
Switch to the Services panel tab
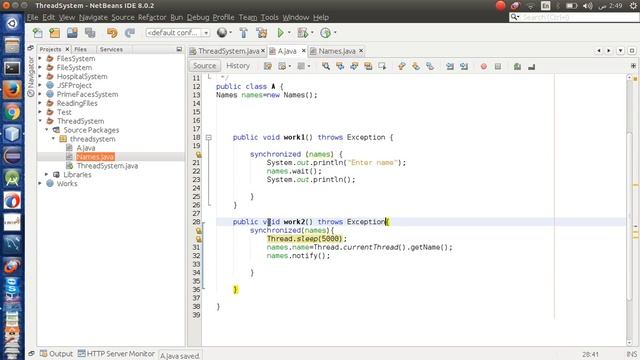111,49
